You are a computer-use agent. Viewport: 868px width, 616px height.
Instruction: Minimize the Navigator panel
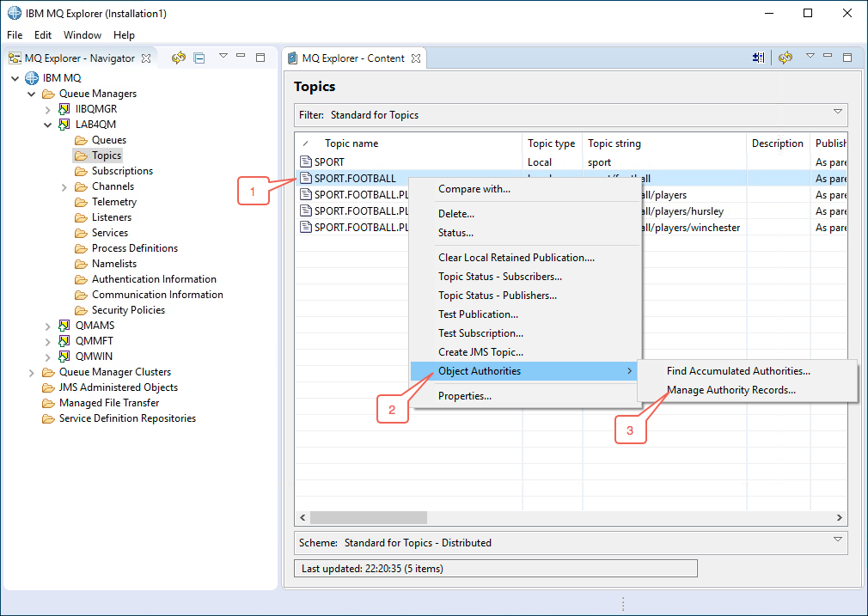pyautogui.click(x=241, y=55)
